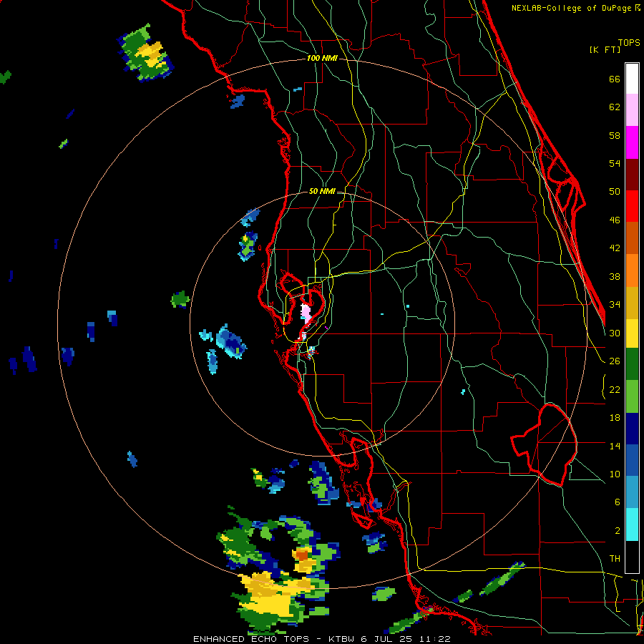
Task: Click the "TH" legend label
Action: point(615,559)
